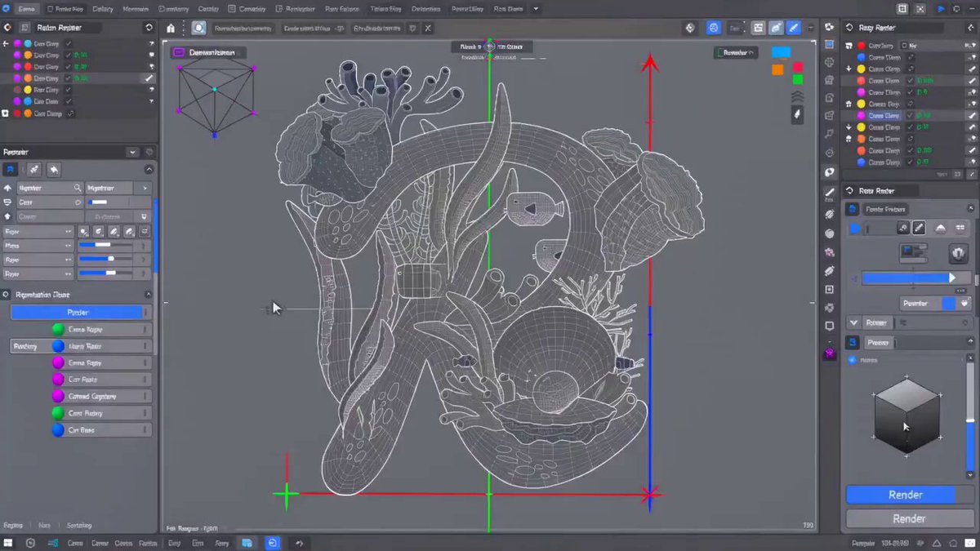Click the refresh icon in the left panel header
This screenshot has height=551, width=980.
click(148, 27)
